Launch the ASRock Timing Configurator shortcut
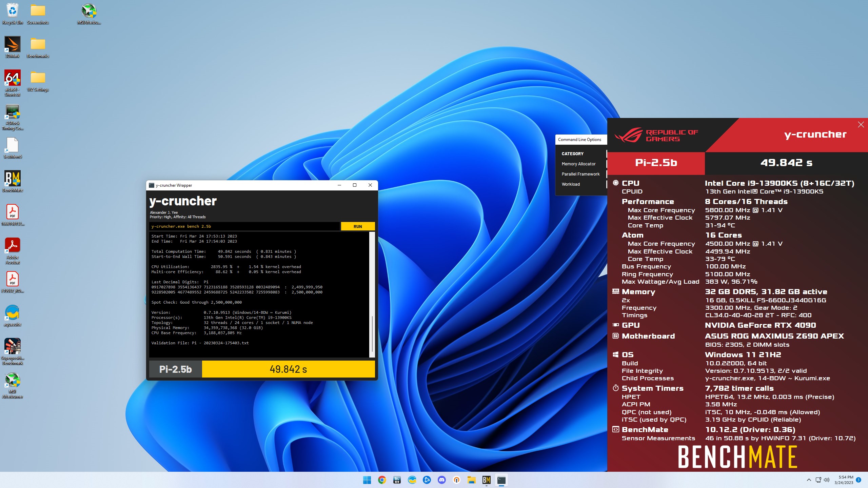This screenshot has height=488, width=868. coord(12,117)
